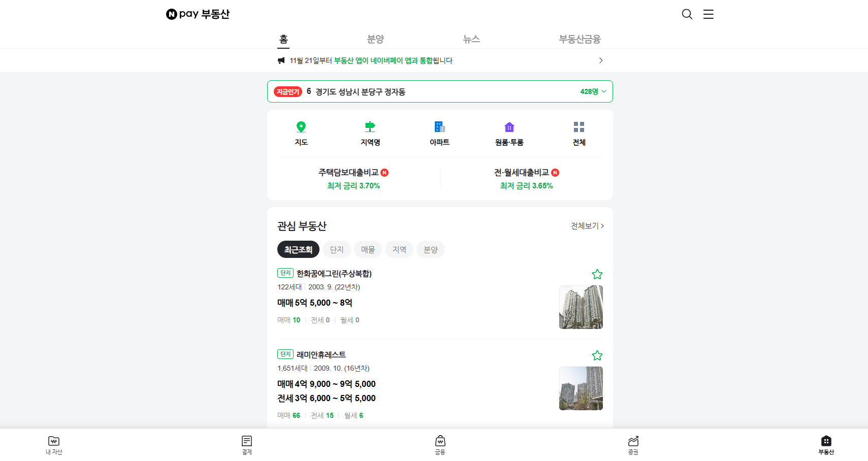Expand the 428명 popularity dropdown
The height and width of the screenshot is (461, 868).
[592, 91]
